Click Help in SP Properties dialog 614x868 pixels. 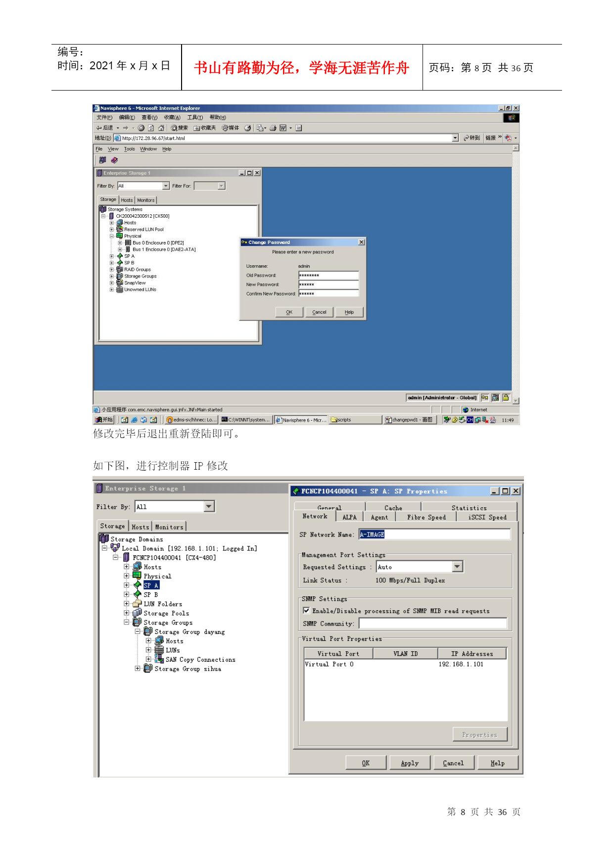498,763
